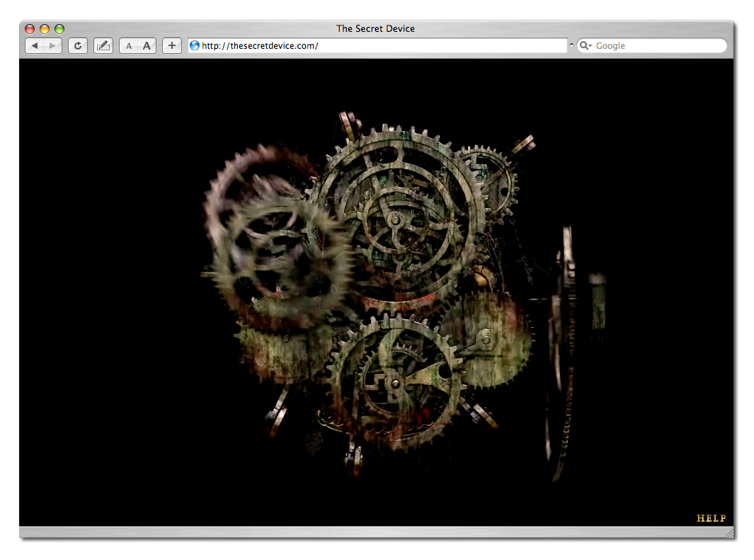Click the large central gear's hub
The height and width of the screenshot is (560, 754).
394,221
